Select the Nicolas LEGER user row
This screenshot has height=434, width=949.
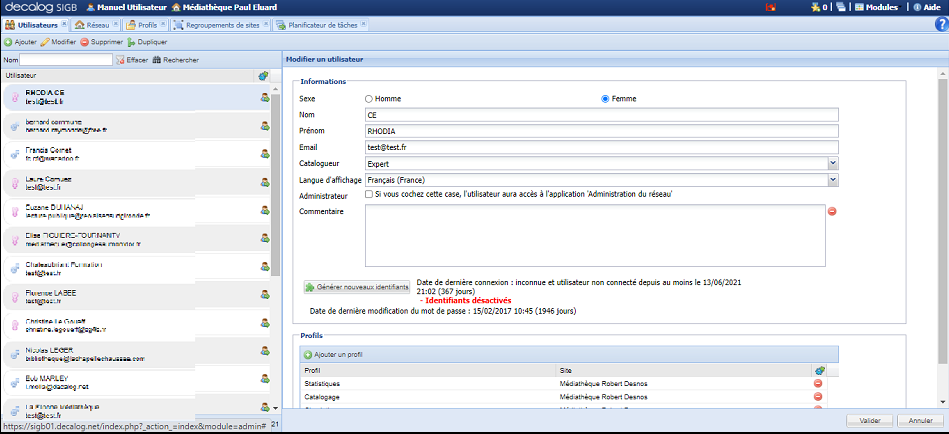point(137,353)
